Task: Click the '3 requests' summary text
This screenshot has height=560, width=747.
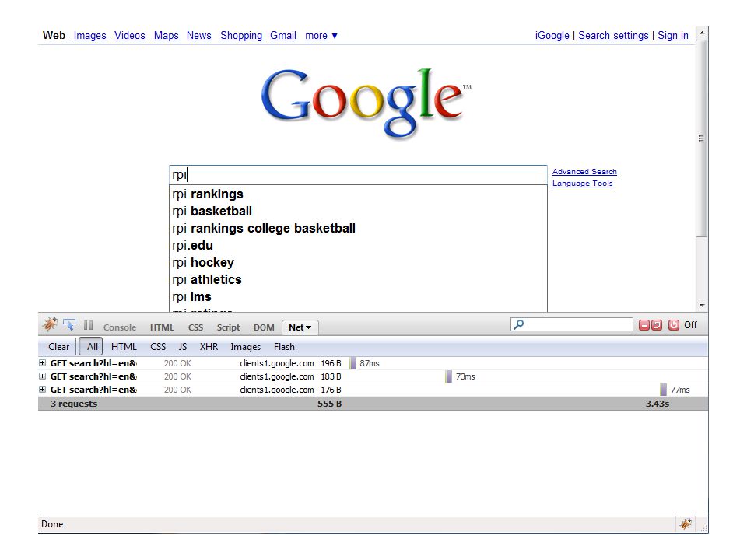Action: coord(74,404)
